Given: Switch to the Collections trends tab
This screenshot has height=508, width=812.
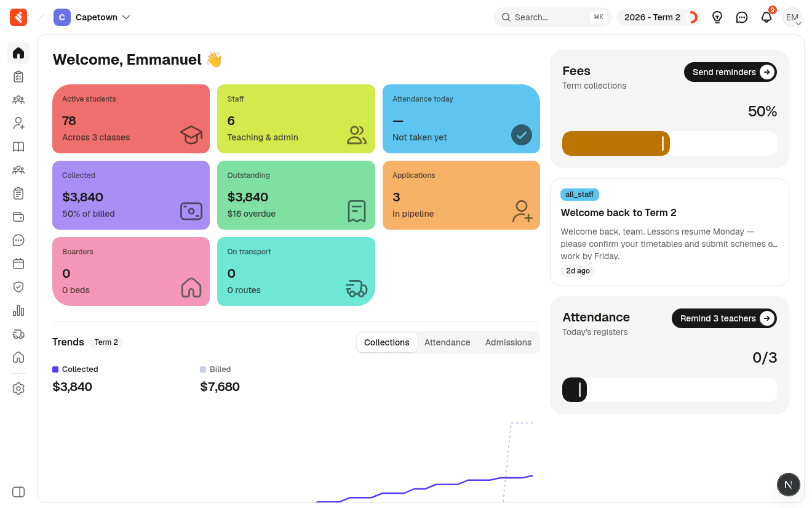Looking at the screenshot, I should point(387,342).
